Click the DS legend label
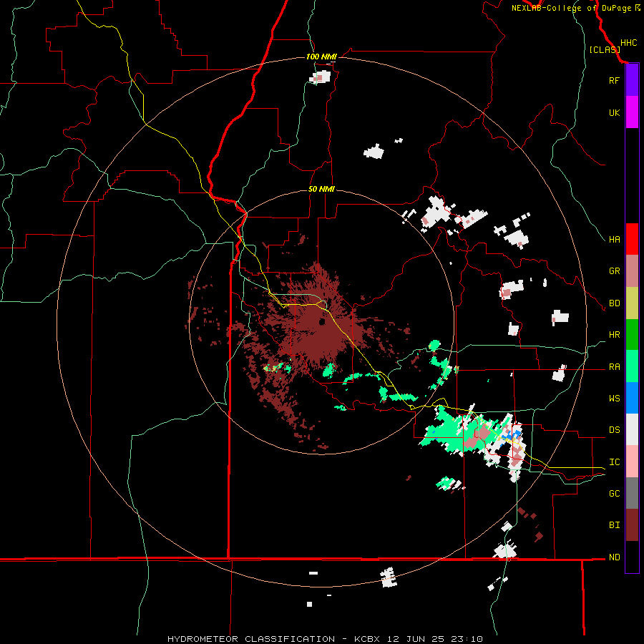644x644 pixels. click(x=614, y=430)
